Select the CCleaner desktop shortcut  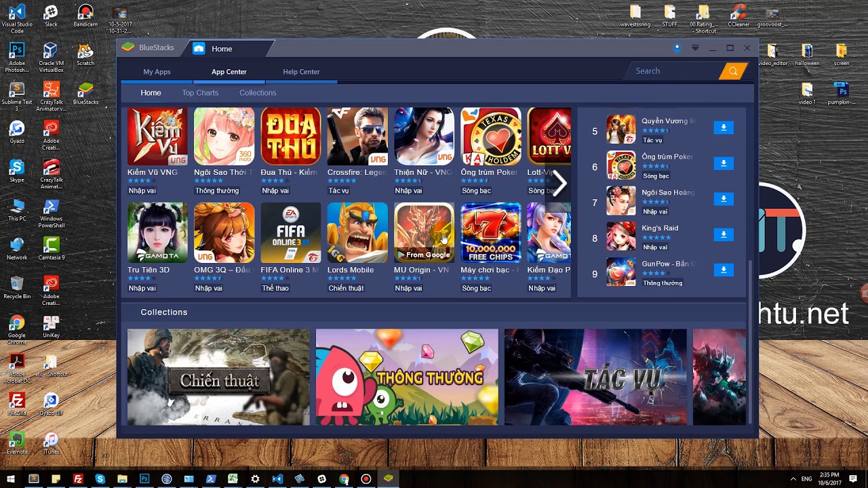pyautogui.click(x=738, y=16)
